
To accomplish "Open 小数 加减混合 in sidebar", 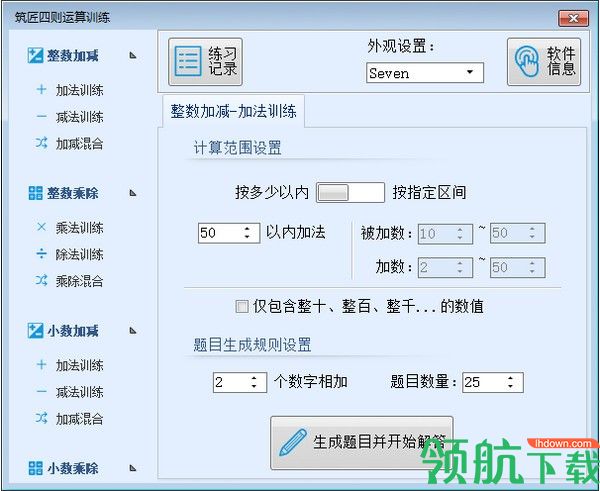I will [x=80, y=418].
